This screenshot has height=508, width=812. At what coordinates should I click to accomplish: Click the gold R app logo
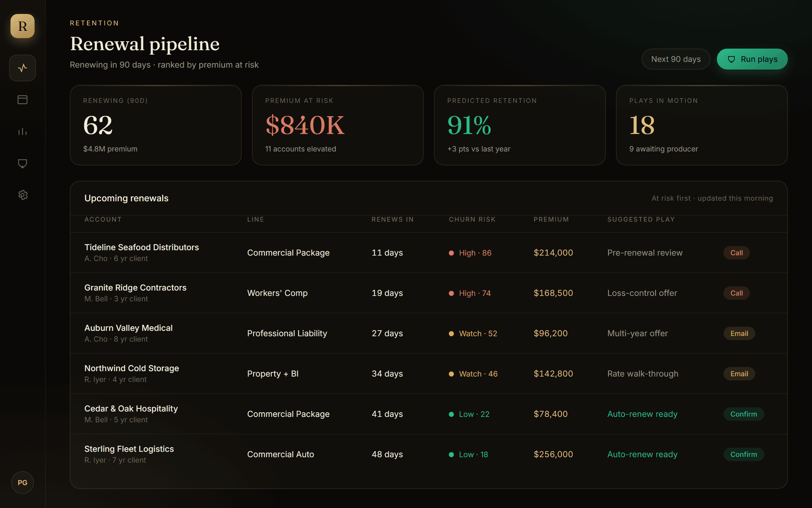click(22, 26)
